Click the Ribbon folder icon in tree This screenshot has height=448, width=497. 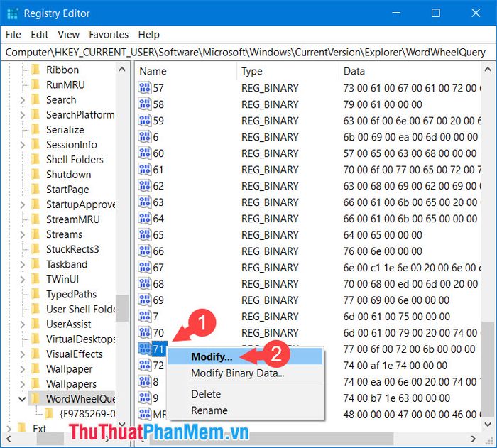point(35,70)
